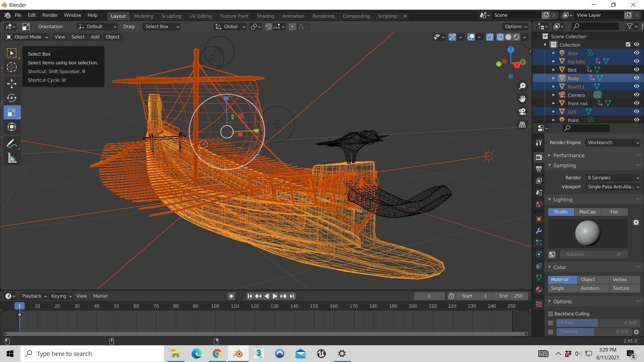Open the Material properties tab icon
The image size is (644, 362).
(539, 290)
